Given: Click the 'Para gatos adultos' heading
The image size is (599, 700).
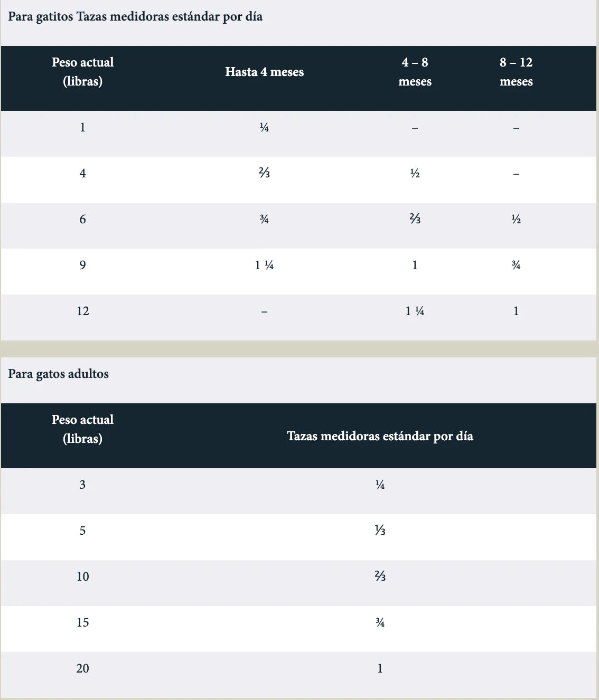Looking at the screenshot, I should 59,374.
